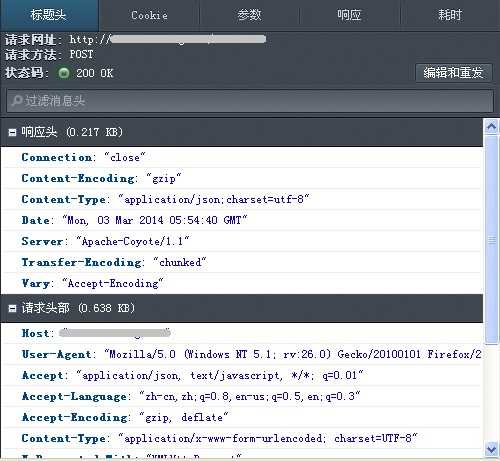
Task: Open the Cookie tab
Action: click(x=149, y=15)
